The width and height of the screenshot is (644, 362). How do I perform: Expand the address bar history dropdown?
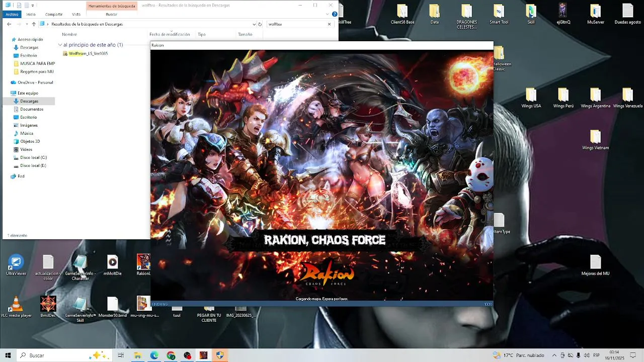point(254,24)
